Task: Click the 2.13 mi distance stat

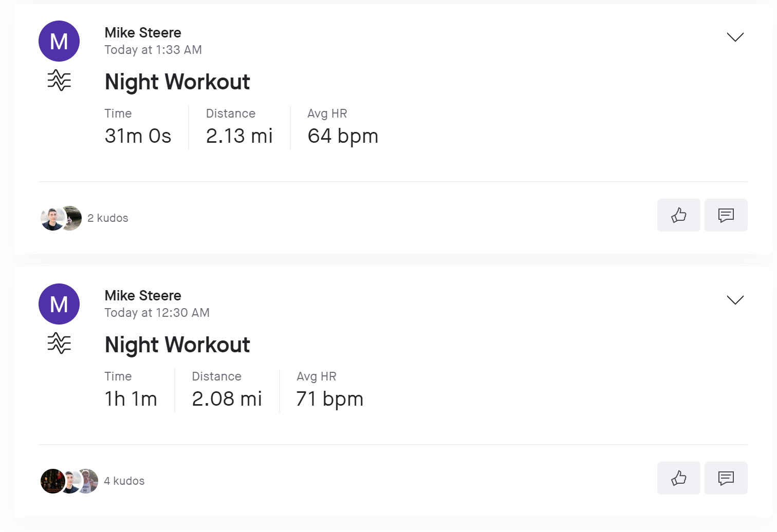Action: (239, 136)
